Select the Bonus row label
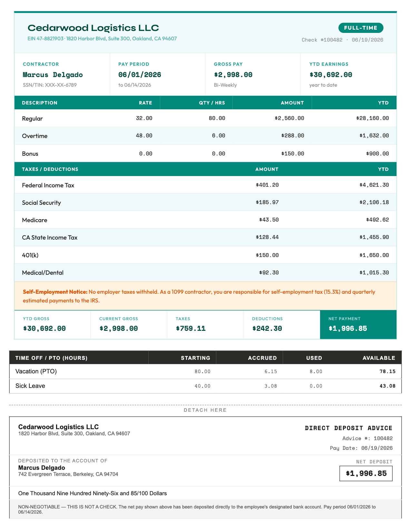Image resolution: width=411 pixels, height=532 pixels. click(30, 154)
